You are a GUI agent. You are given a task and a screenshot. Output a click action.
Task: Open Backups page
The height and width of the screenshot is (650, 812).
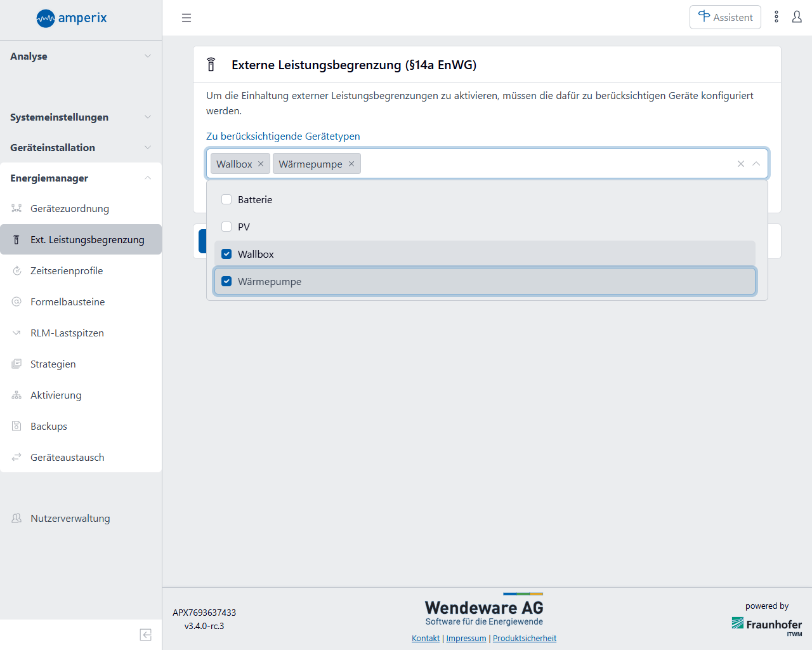tap(81, 426)
